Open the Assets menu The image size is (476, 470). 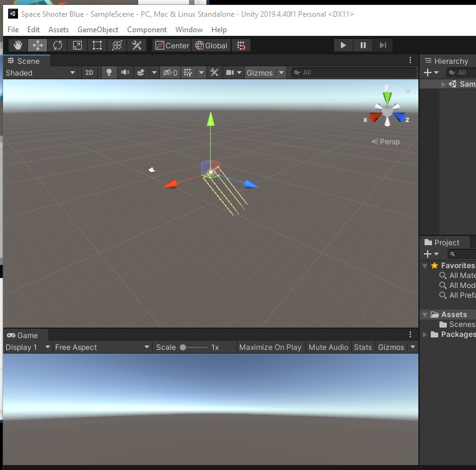click(59, 29)
